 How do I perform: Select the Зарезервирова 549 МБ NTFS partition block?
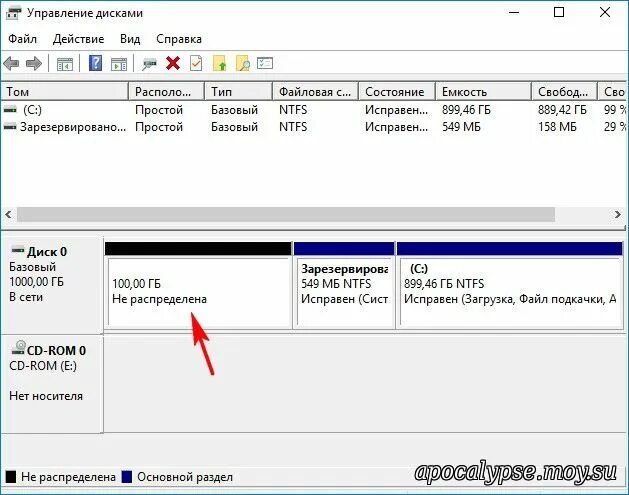[x=344, y=285]
